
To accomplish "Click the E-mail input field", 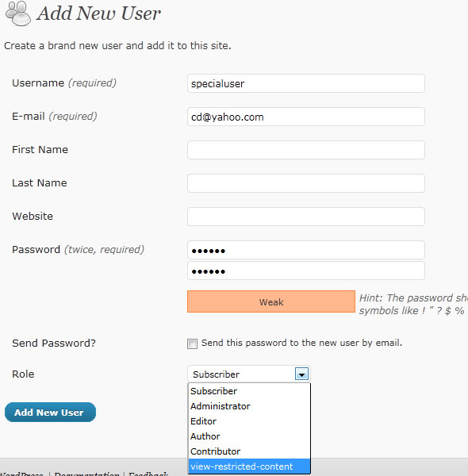I will pyautogui.click(x=306, y=117).
